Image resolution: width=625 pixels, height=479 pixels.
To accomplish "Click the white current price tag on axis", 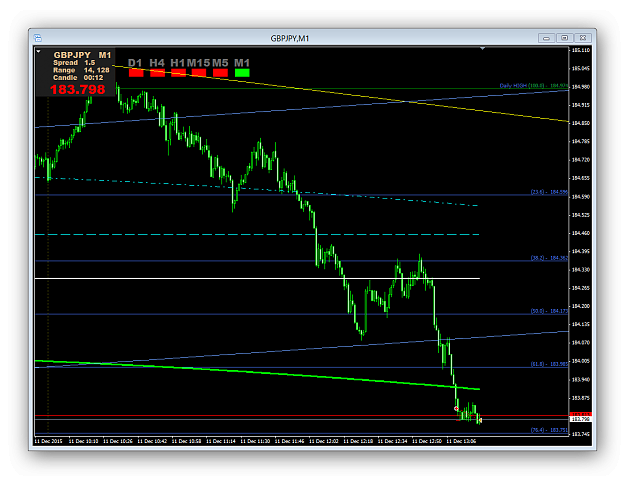I will [580, 419].
